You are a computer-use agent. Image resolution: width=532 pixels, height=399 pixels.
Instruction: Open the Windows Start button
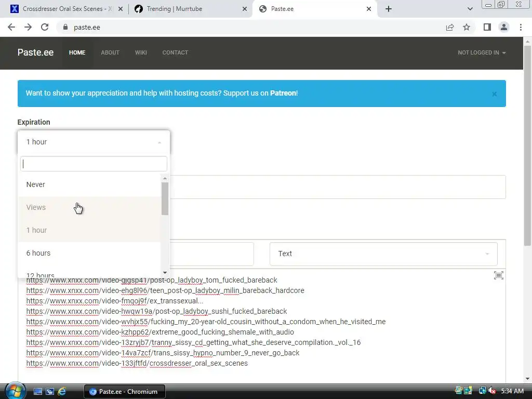(15, 391)
